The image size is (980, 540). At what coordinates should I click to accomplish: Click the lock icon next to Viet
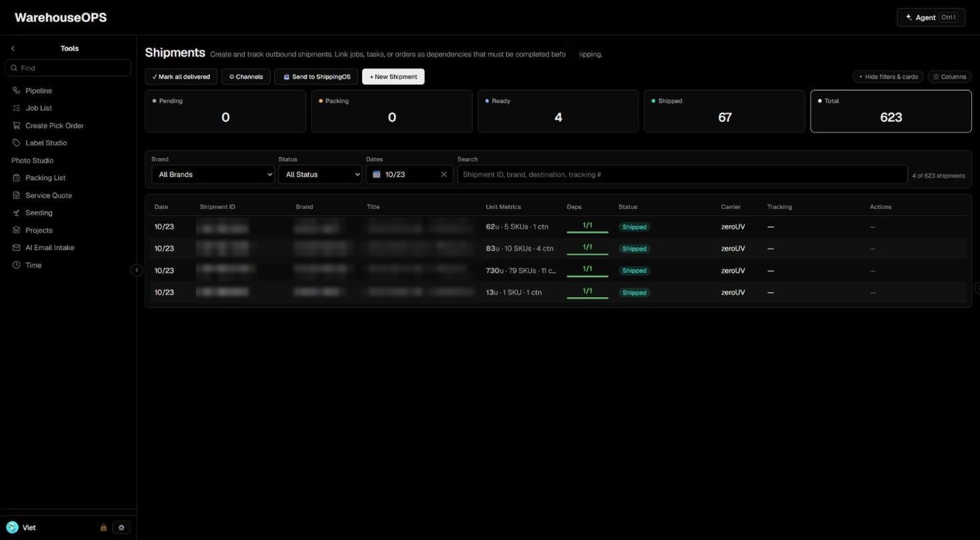[x=103, y=528]
